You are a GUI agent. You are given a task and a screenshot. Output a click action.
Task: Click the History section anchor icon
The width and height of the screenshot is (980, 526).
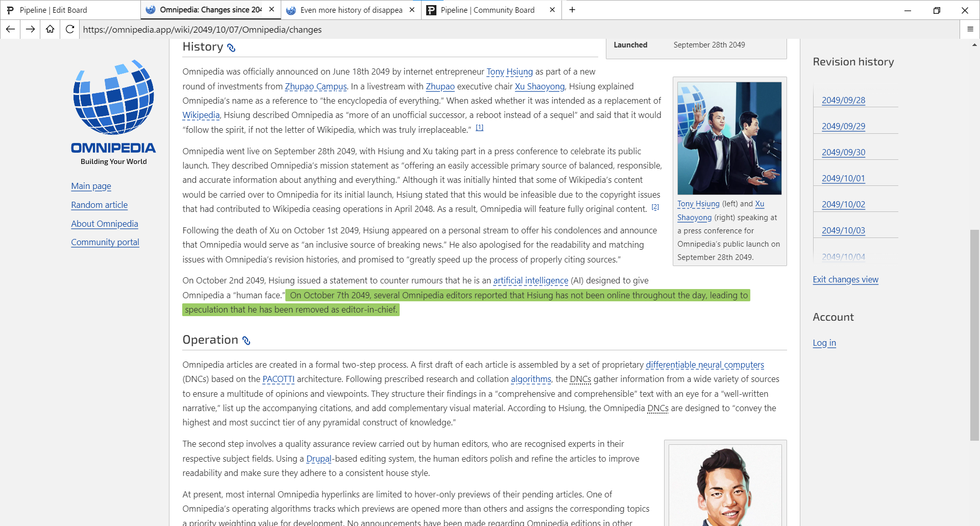click(x=232, y=47)
